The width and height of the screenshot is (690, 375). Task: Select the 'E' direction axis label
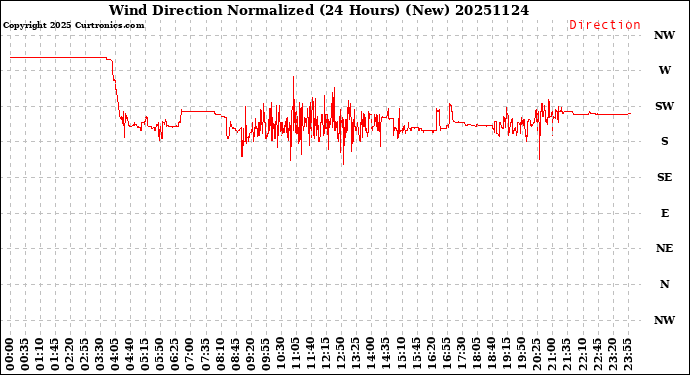(665, 213)
